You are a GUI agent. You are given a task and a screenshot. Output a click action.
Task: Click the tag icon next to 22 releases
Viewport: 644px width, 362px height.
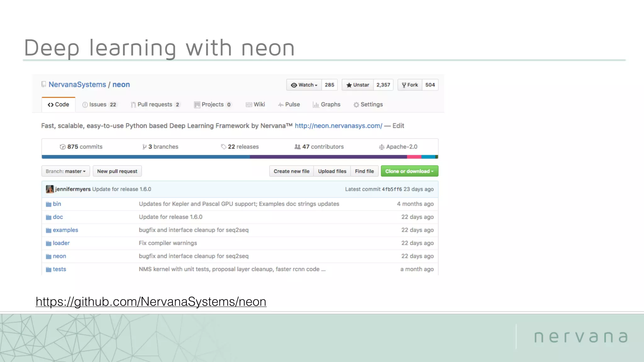(224, 147)
